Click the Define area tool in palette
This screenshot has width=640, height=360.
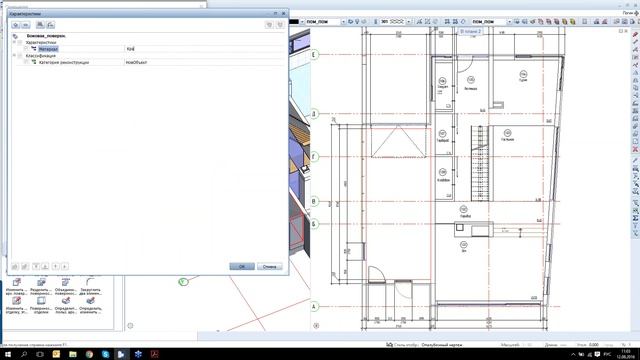coord(65,301)
